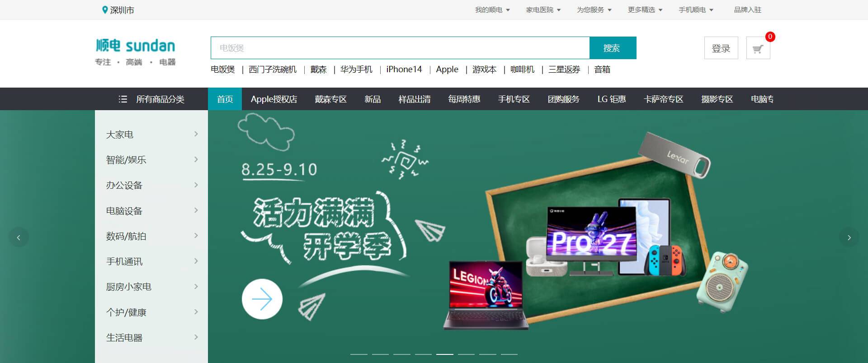Switch to the Apple授权店 tab
The width and height of the screenshot is (868, 363).
click(274, 99)
